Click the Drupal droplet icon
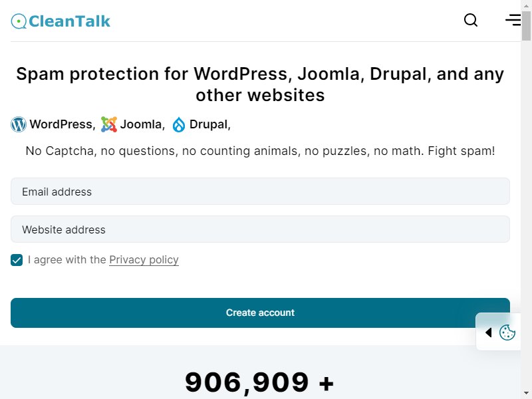This screenshot has width=532, height=399. click(x=179, y=124)
